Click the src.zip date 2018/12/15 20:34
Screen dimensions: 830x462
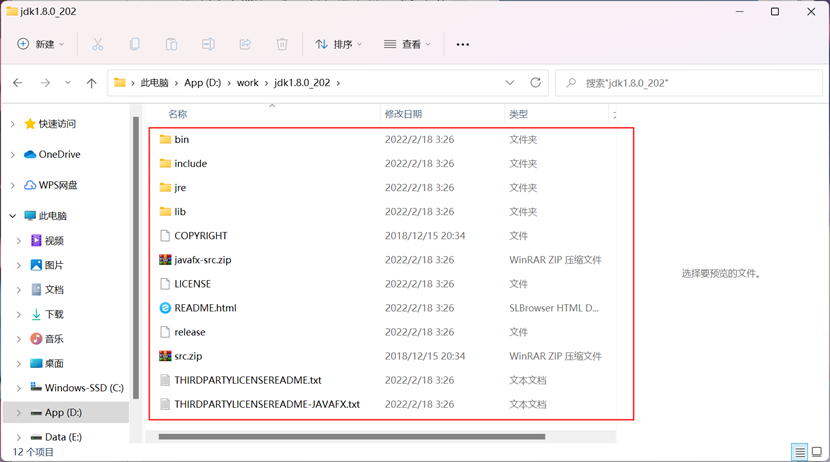[425, 356]
